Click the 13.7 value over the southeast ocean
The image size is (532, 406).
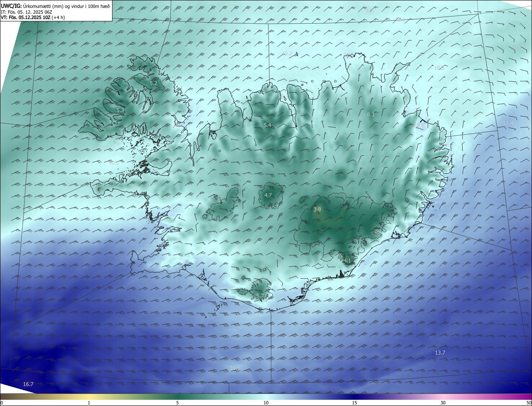click(440, 352)
